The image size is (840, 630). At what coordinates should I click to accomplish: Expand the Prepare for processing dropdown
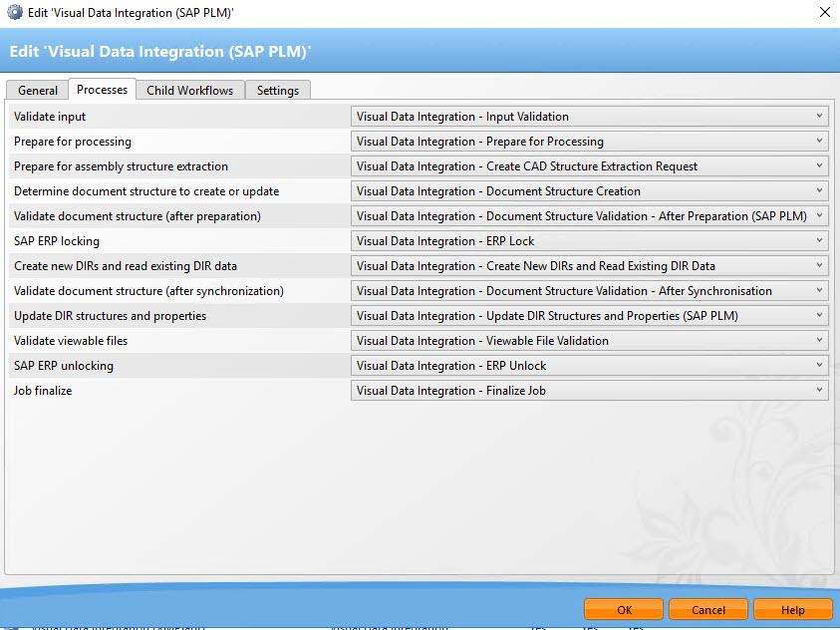[590, 142]
